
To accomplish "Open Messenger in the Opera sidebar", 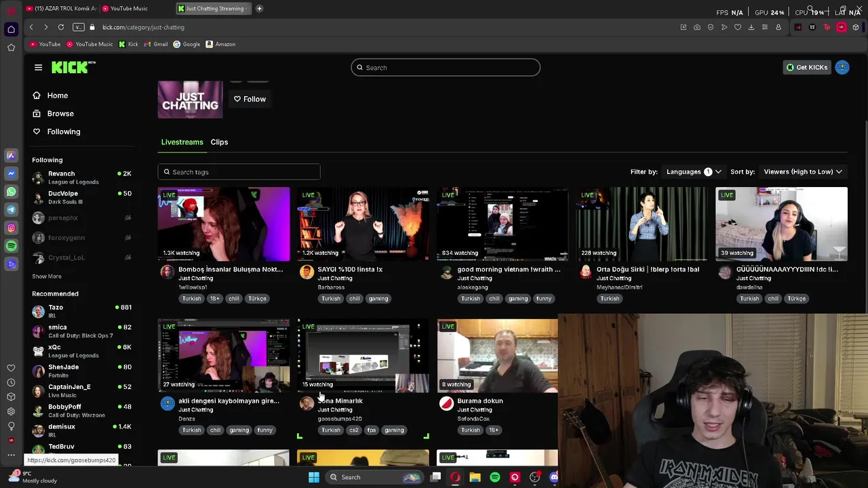I will 11,174.
